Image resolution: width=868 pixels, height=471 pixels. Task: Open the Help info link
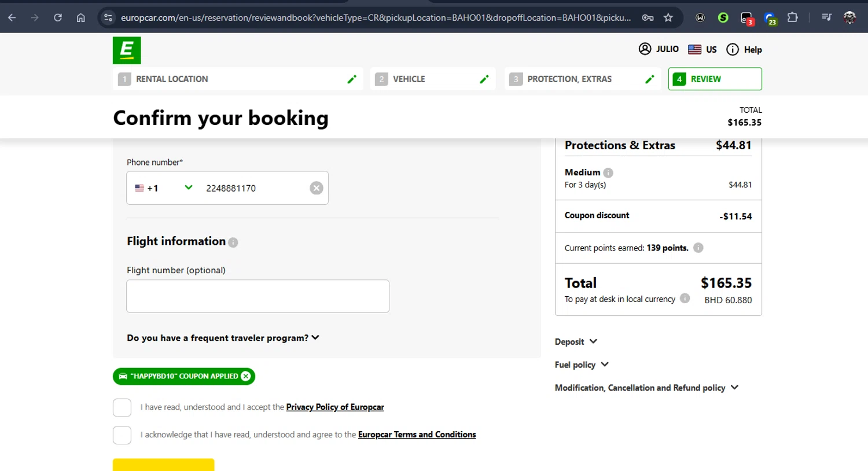pyautogui.click(x=744, y=50)
